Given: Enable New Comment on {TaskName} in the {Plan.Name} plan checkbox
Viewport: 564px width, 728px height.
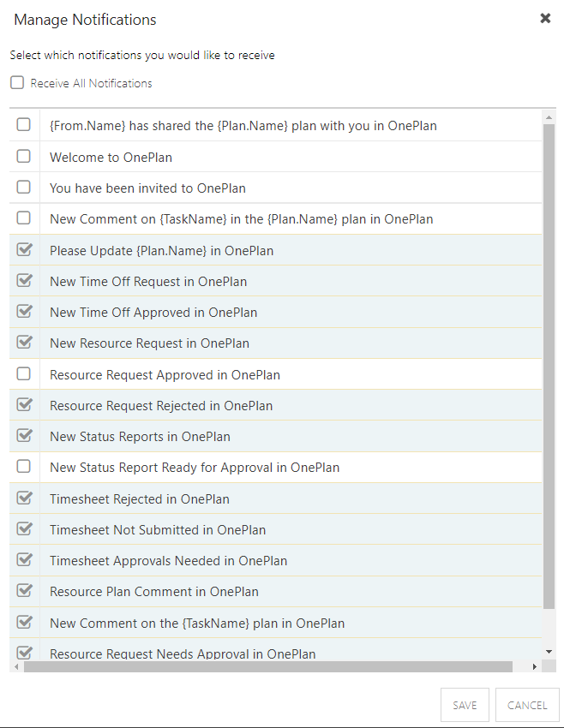Looking at the screenshot, I should pyautogui.click(x=24, y=218).
